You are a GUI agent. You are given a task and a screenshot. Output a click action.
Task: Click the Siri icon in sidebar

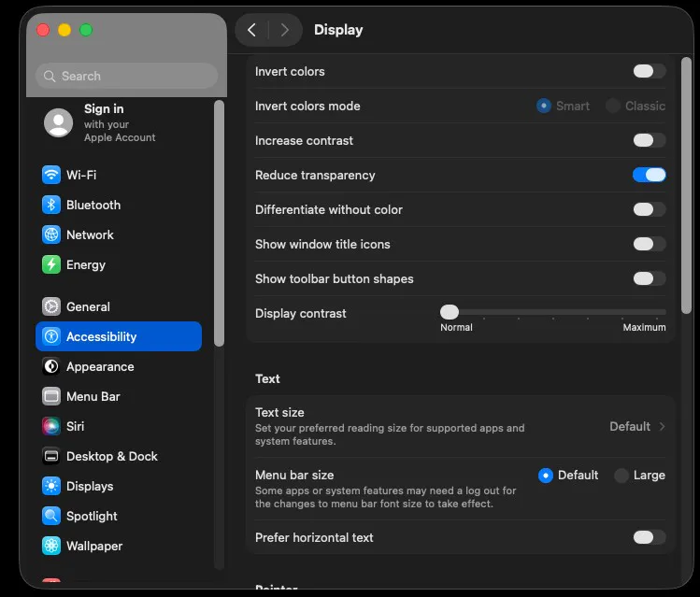pos(51,426)
